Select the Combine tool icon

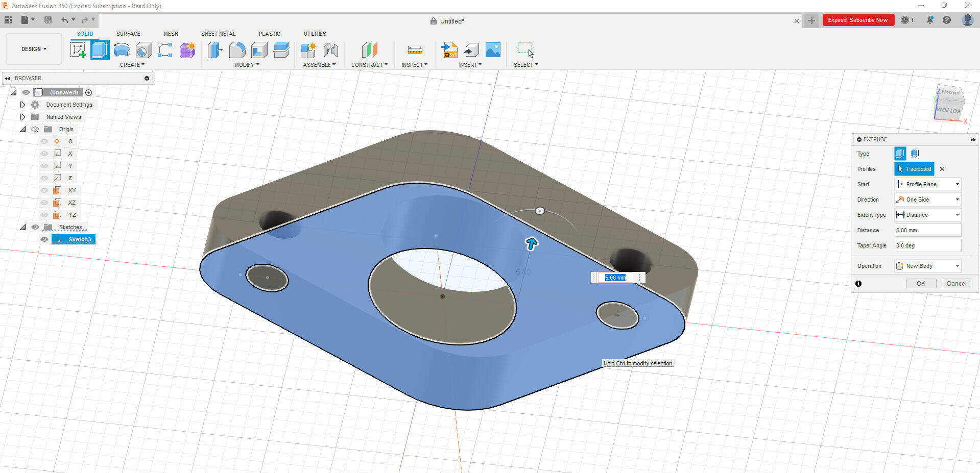[x=281, y=50]
